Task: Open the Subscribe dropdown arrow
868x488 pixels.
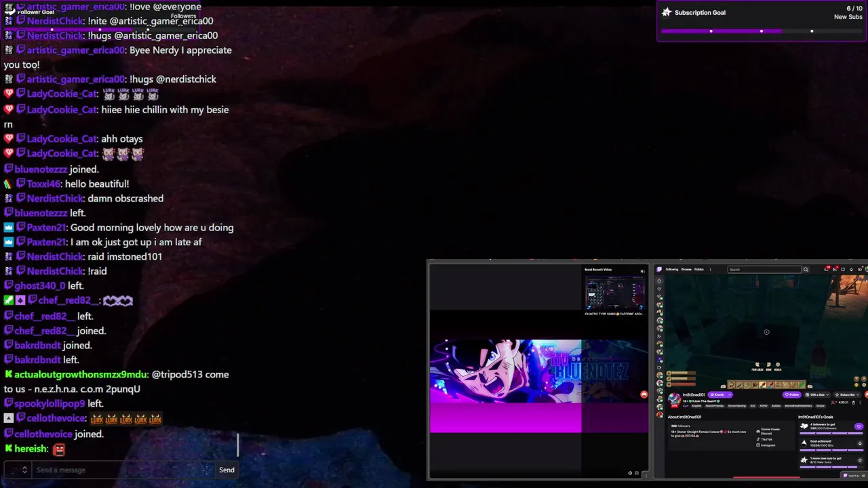Action: coord(858,394)
